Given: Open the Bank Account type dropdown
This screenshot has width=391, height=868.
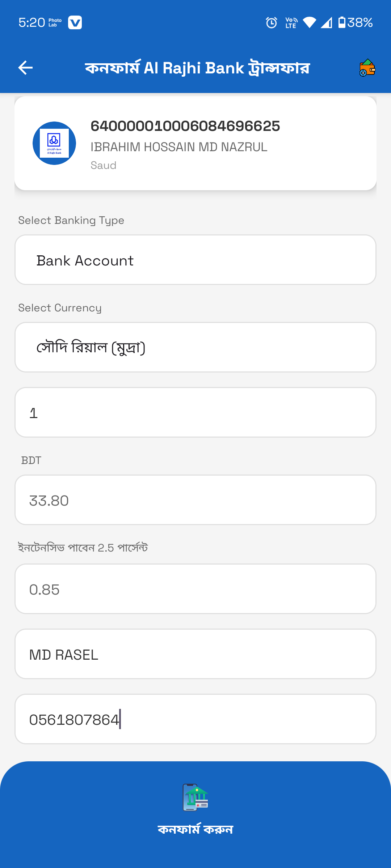Looking at the screenshot, I should point(195,260).
